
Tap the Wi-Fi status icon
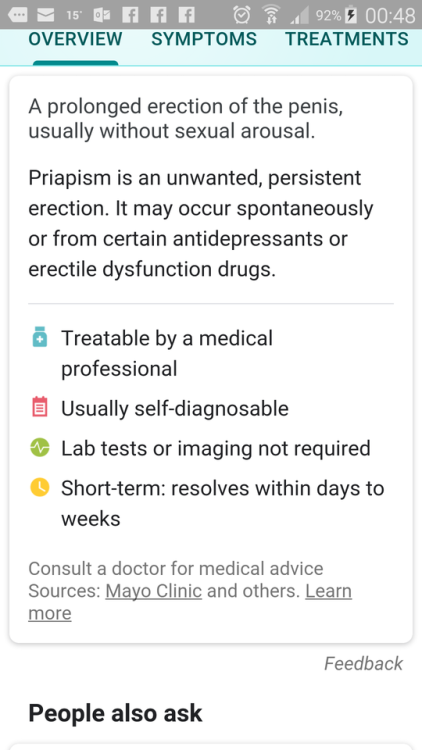[272, 15]
